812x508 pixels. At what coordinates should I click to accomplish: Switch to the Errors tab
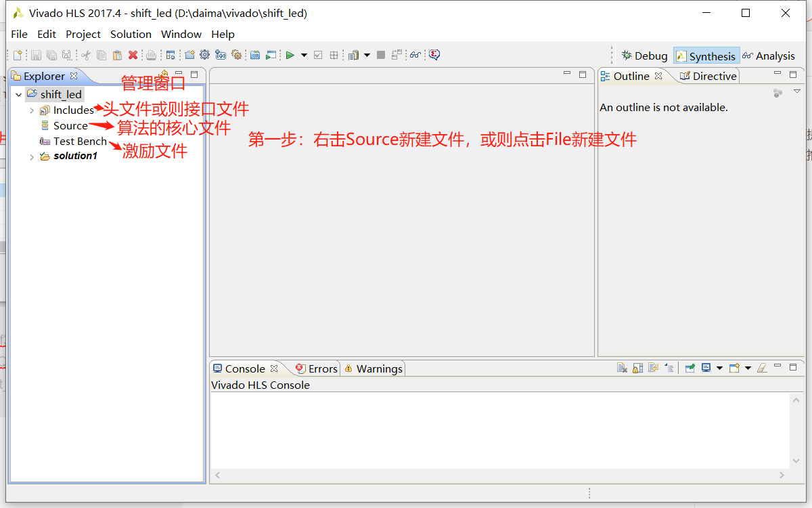(317, 368)
